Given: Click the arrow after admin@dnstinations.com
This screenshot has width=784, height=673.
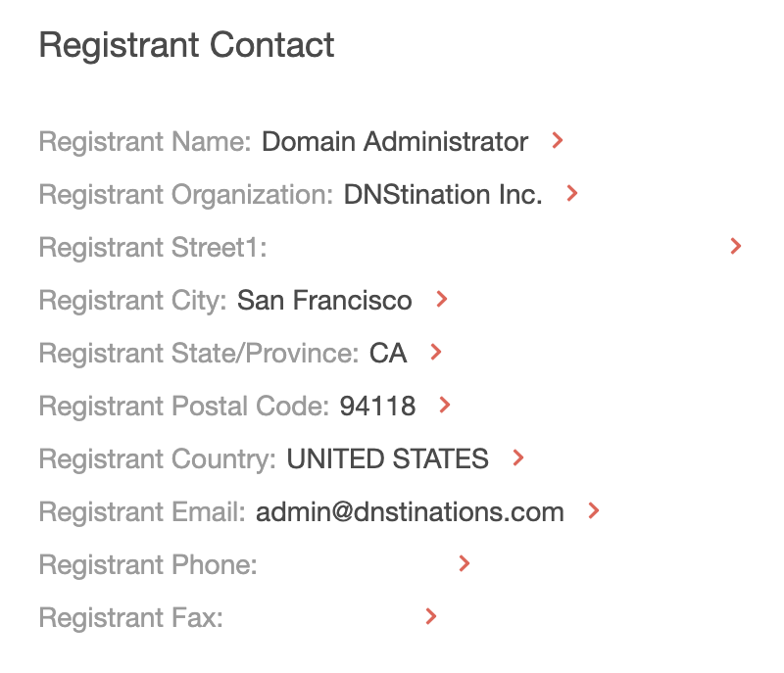Looking at the screenshot, I should pyautogui.click(x=593, y=511).
